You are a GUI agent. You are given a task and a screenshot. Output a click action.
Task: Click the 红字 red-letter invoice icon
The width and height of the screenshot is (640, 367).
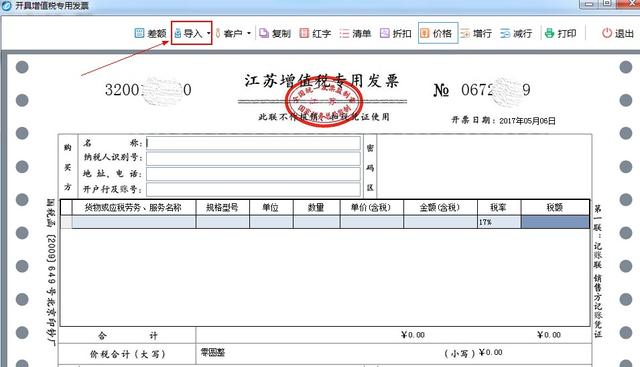click(304, 33)
